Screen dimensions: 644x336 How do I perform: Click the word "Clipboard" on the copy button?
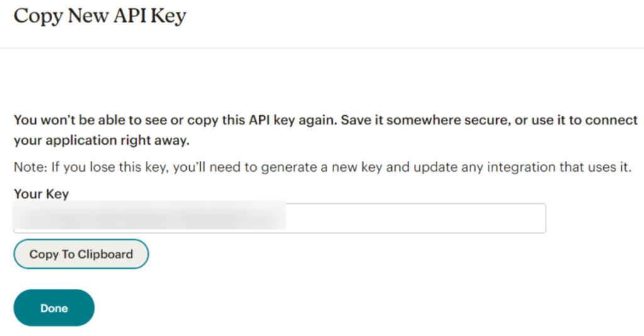tap(105, 254)
